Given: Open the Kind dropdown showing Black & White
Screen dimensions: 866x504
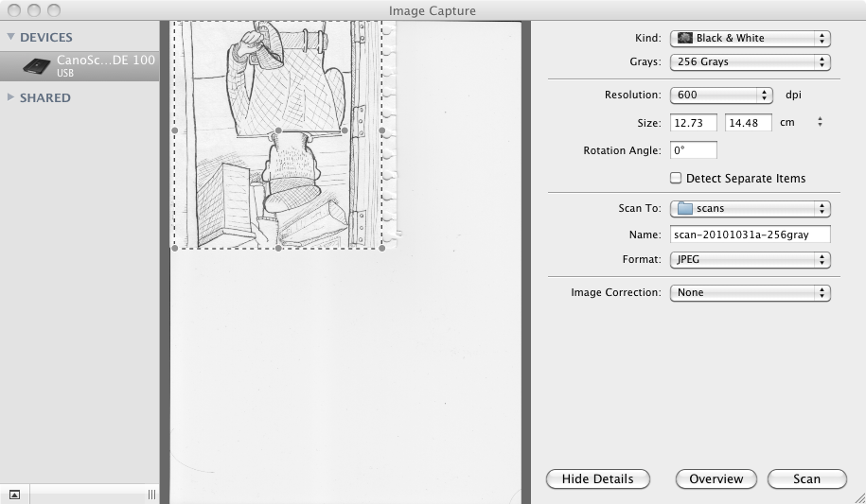Looking at the screenshot, I should click(750, 39).
